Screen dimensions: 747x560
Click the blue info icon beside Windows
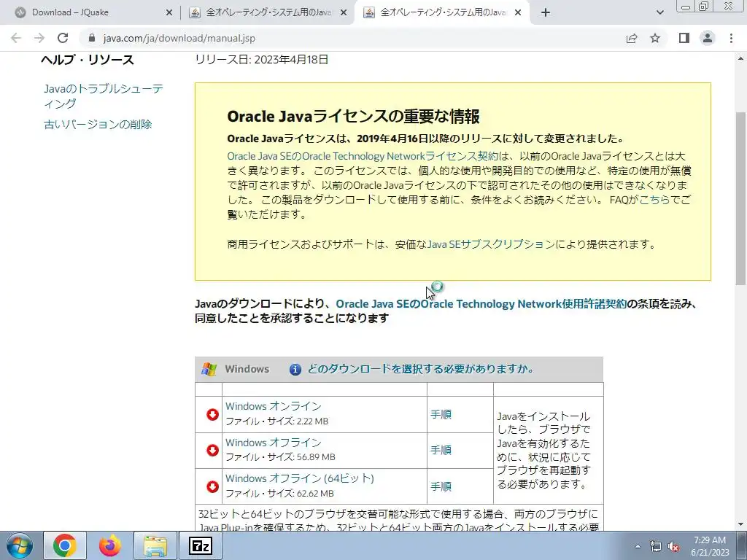click(x=295, y=370)
